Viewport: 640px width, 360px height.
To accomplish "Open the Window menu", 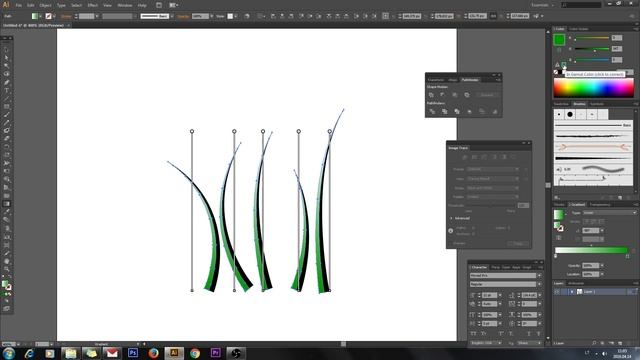I will point(124,5).
